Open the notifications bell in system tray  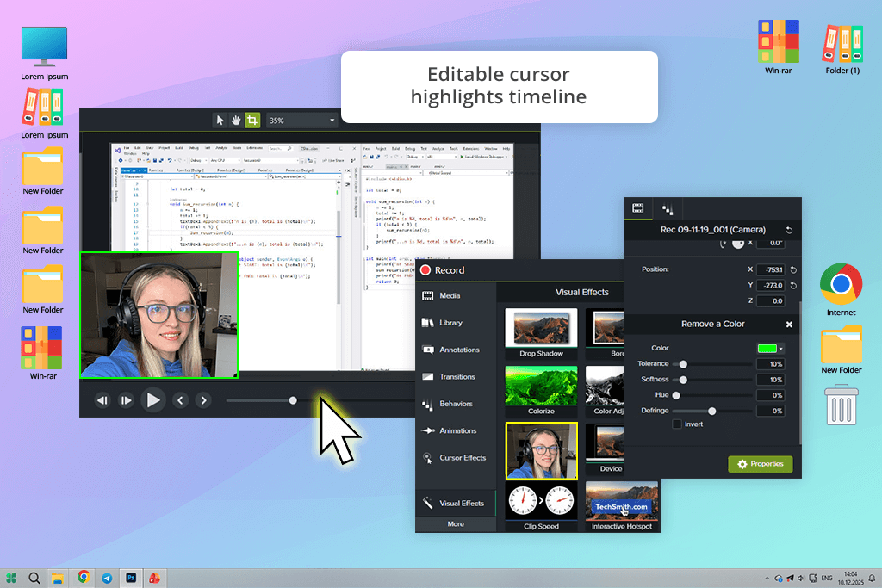coord(872,578)
